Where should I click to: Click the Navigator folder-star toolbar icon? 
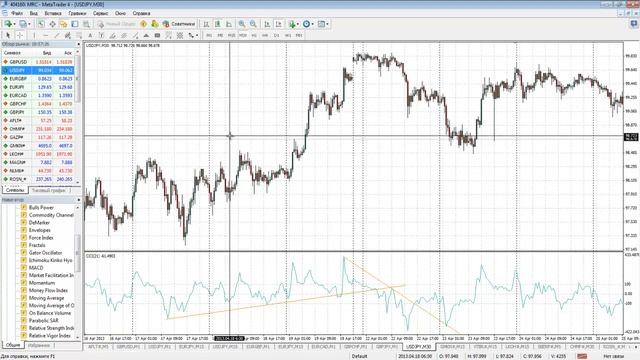[64, 24]
